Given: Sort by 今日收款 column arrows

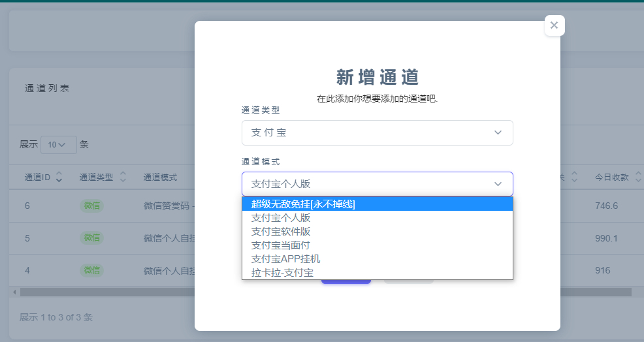Looking at the screenshot, I should tap(638, 177).
